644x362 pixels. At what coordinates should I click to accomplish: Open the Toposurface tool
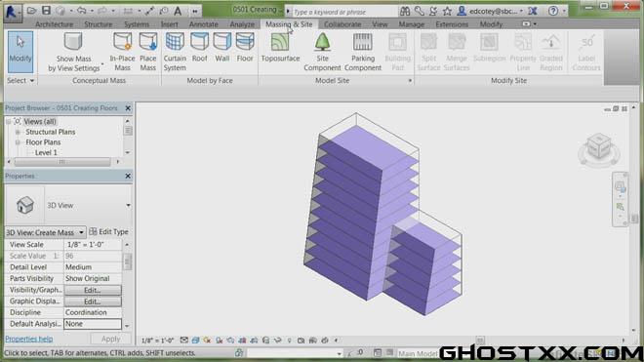[x=280, y=48]
